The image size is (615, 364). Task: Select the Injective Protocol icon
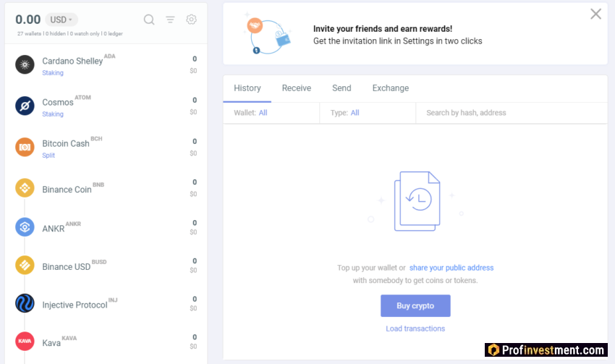[25, 303]
